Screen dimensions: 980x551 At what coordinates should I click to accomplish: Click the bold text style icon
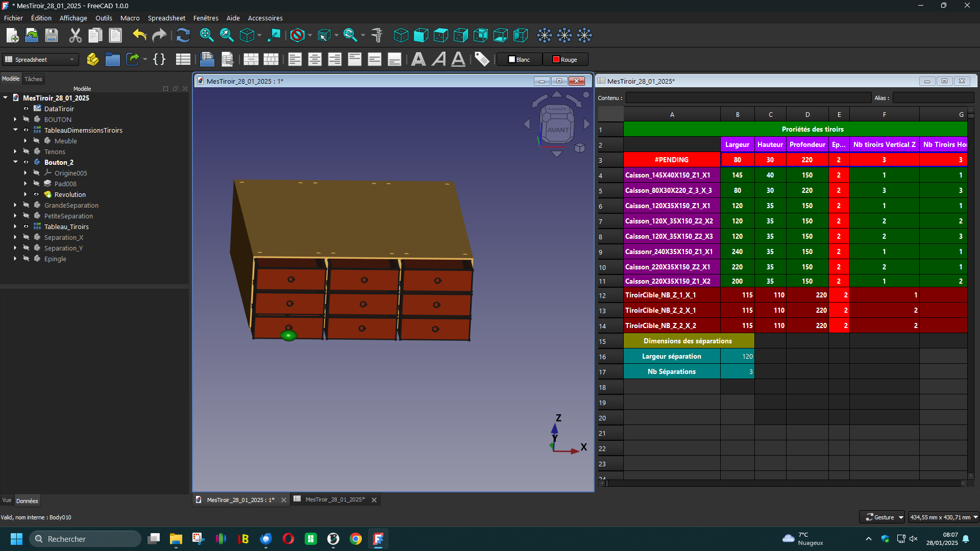[x=419, y=59]
